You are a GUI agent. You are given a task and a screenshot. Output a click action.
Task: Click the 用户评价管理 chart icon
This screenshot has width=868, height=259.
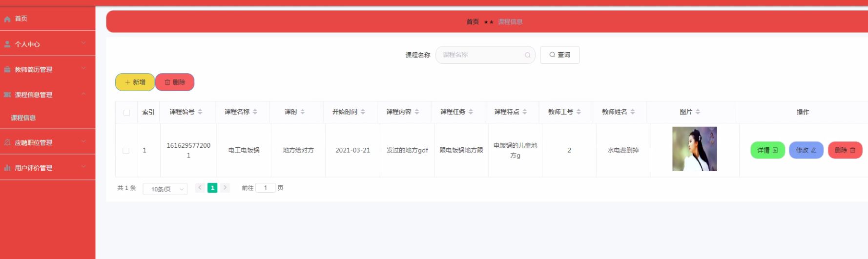pyautogui.click(x=7, y=168)
